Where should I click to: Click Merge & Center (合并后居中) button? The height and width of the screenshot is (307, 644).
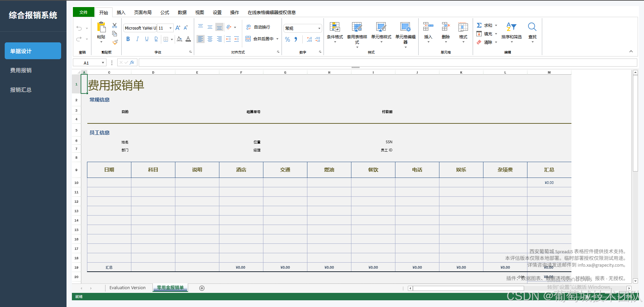[260, 39]
